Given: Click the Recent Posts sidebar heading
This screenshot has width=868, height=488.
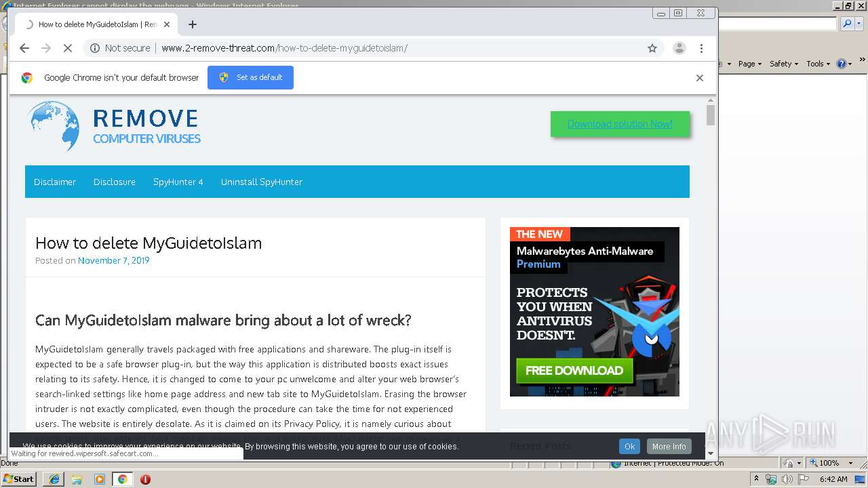Looking at the screenshot, I should [x=540, y=445].
